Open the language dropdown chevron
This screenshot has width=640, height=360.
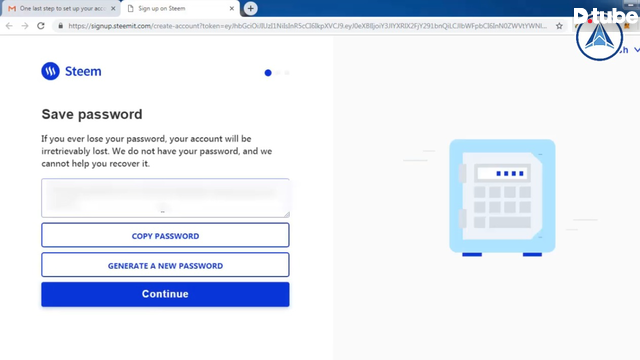(x=636, y=50)
